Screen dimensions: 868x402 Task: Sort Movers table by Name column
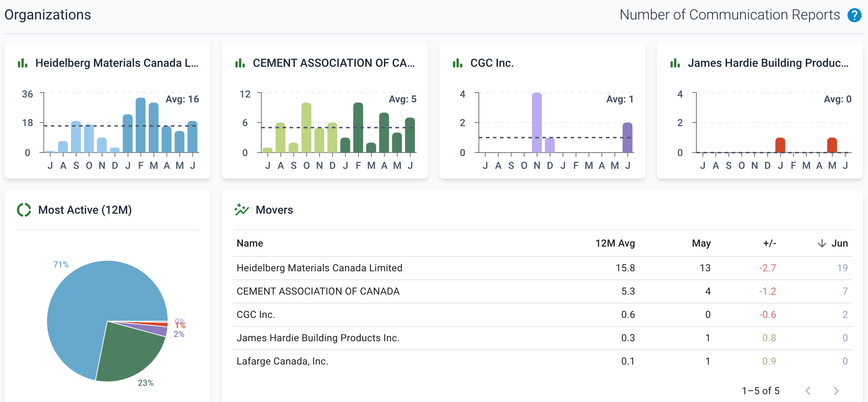point(250,243)
